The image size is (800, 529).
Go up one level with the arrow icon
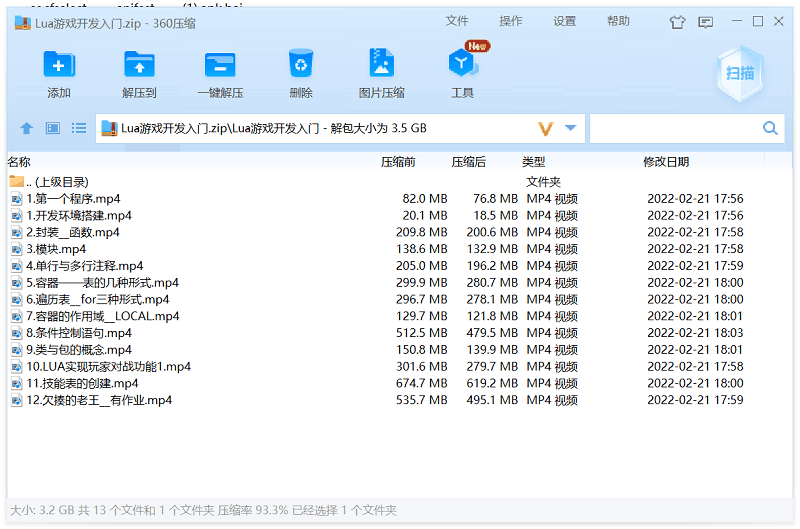[27, 128]
